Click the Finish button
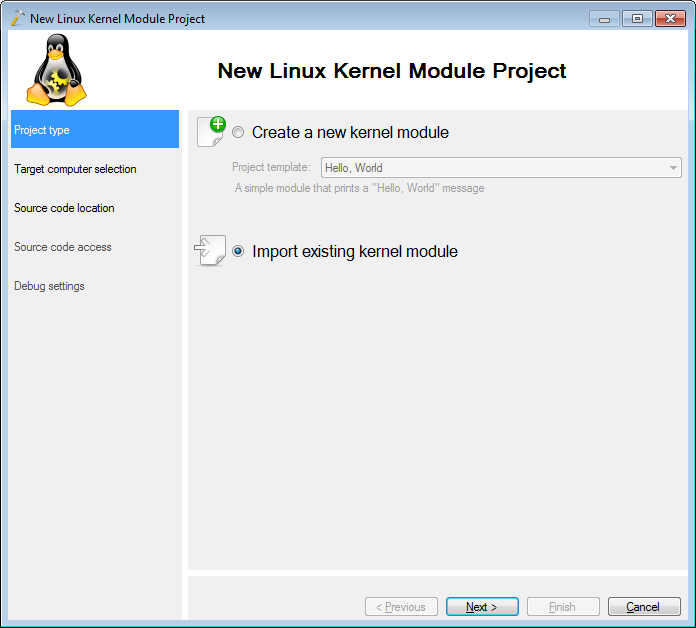This screenshot has height=628, width=696. coord(563,606)
